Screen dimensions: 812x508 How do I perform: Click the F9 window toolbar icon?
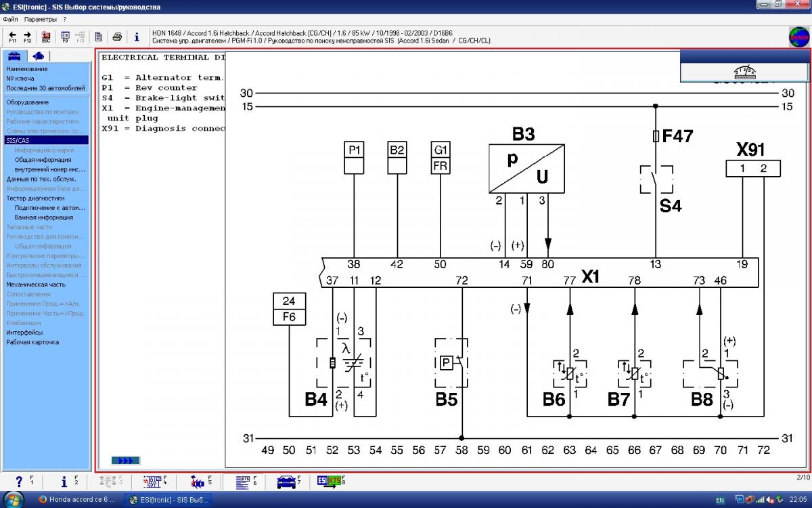(x=65, y=36)
